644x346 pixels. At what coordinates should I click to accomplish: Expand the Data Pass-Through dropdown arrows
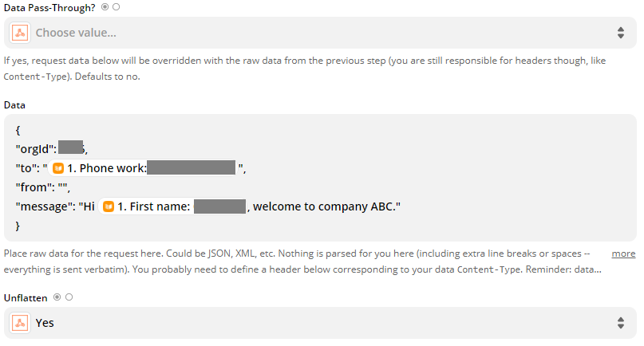click(620, 33)
